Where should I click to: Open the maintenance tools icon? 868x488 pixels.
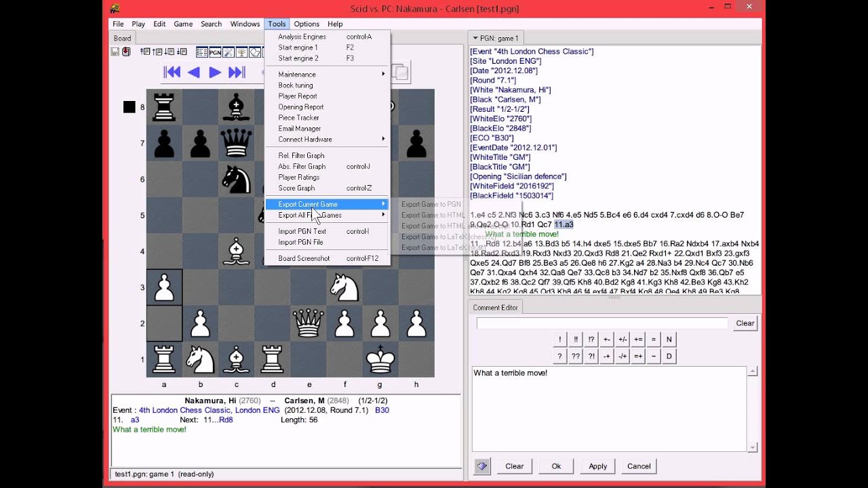[x=229, y=52]
